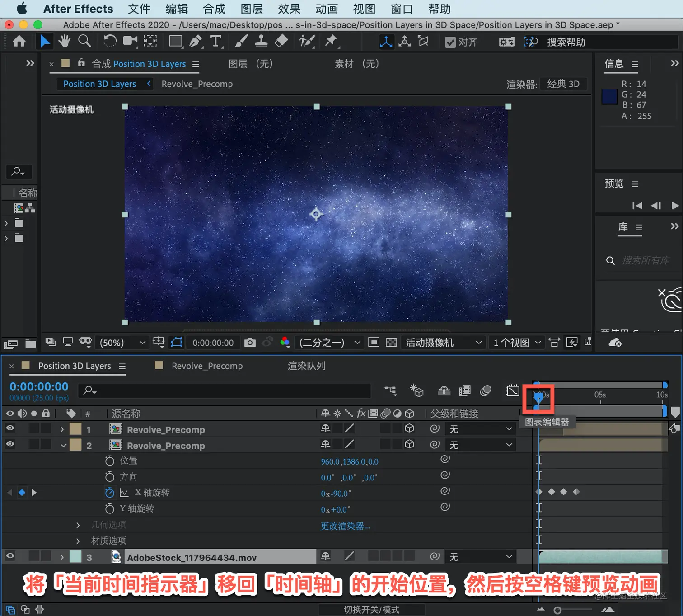This screenshot has height=616, width=683.
Task: Toggle 3D layer cube for layer 2
Action: click(409, 444)
